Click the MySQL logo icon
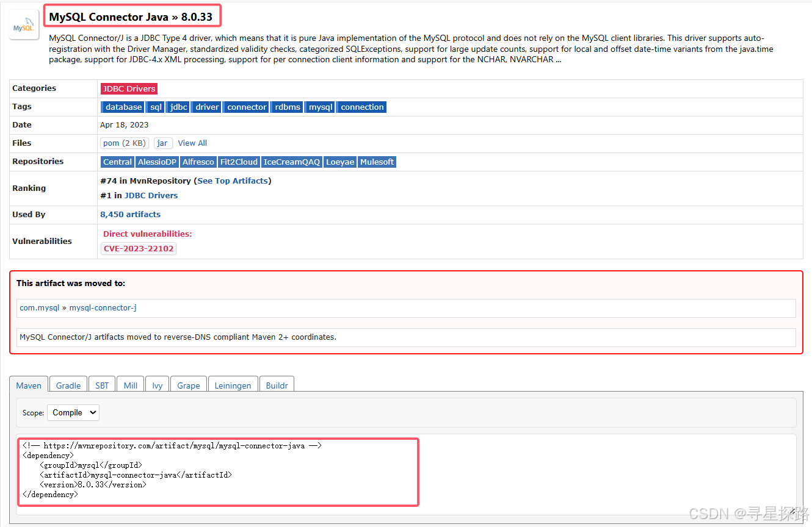812x527 pixels. (x=24, y=25)
